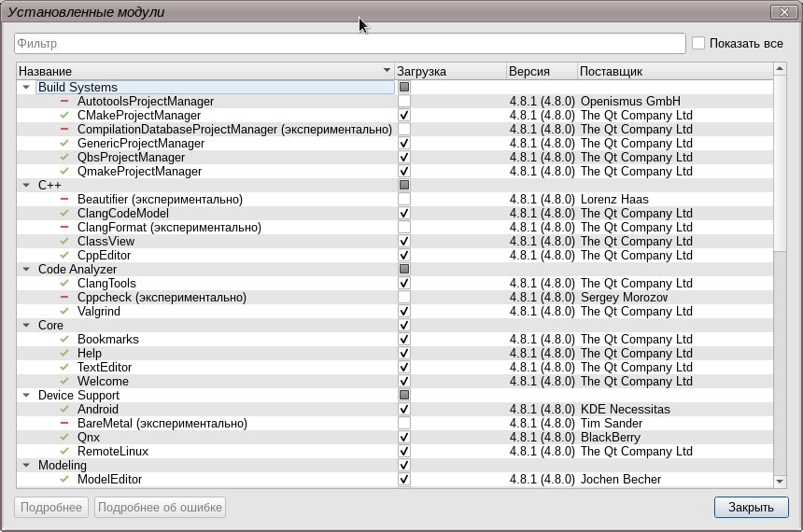Click 'Подробнее об ошибке' button
Viewport: 803px width, 532px height.
(160, 508)
